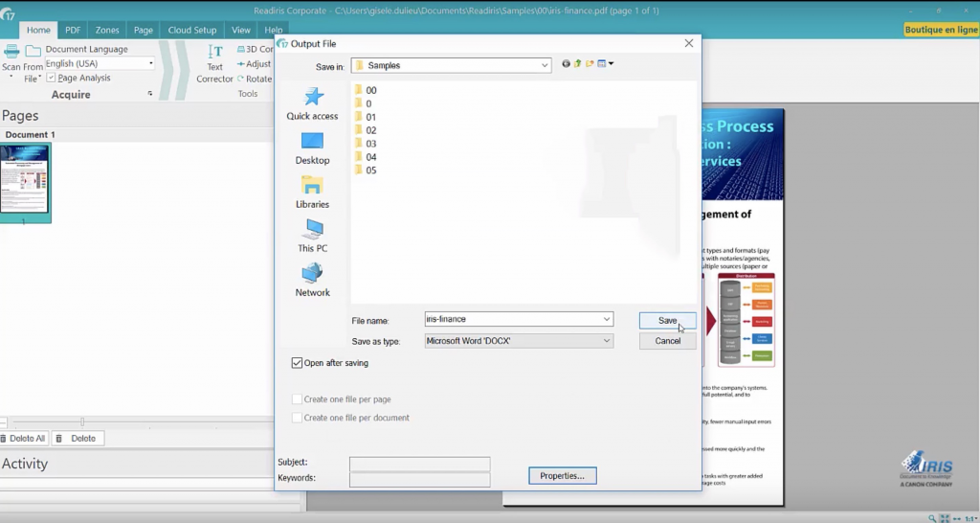This screenshot has width=980, height=523.
Task: Adjust the thumbnail size slider
Action: tap(82, 421)
